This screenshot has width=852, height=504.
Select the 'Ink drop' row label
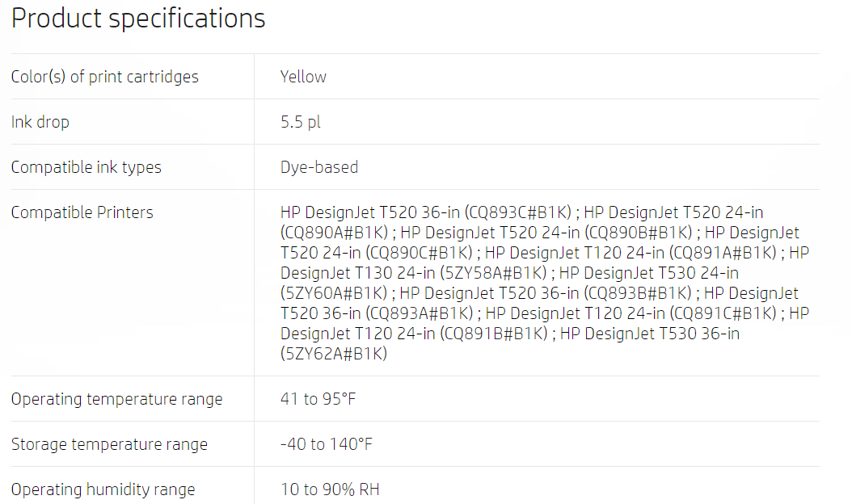[40, 122]
